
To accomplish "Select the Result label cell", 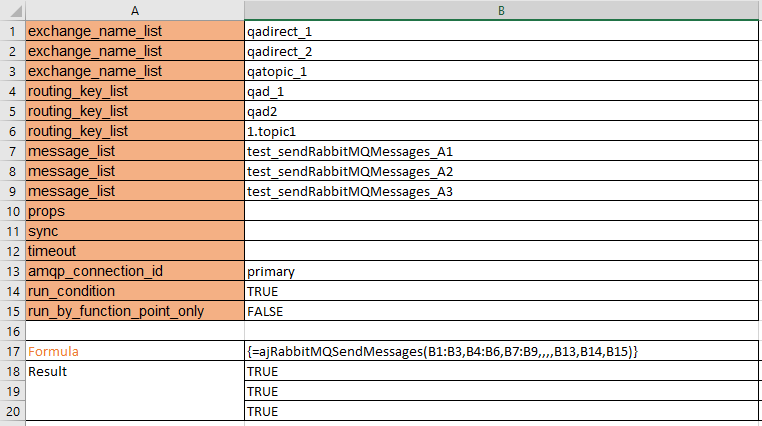I will 134,371.
